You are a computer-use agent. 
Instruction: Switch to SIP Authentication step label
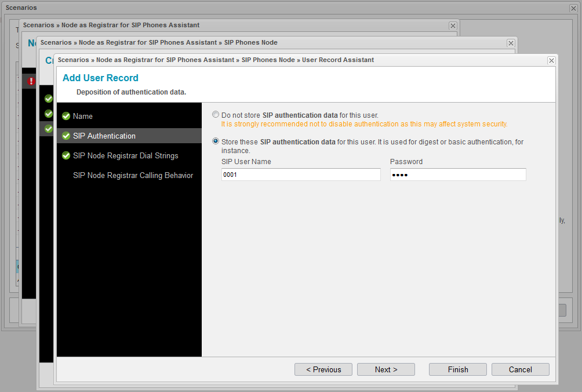point(104,136)
